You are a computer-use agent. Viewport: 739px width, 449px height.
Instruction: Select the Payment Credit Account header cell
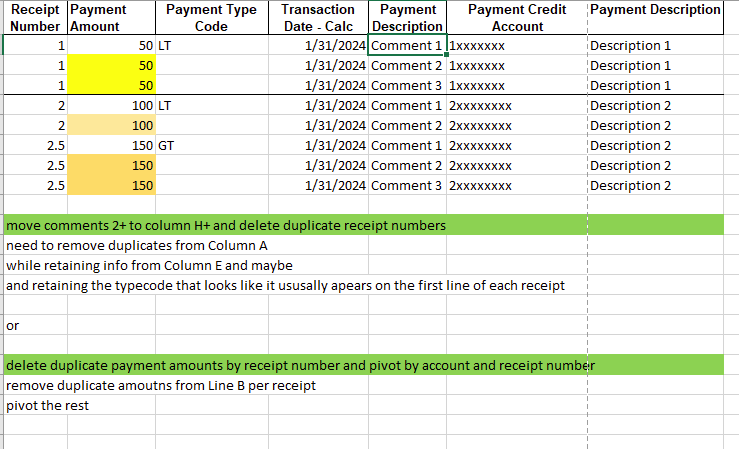(517, 18)
